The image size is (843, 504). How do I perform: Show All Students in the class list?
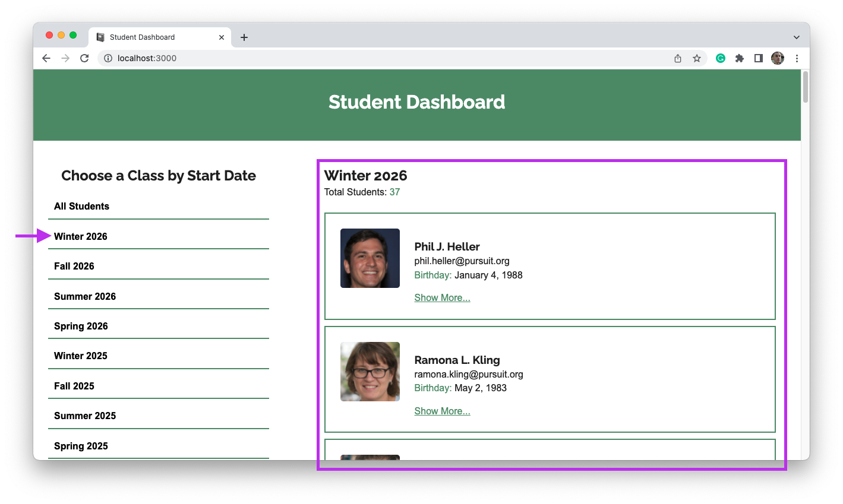click(159, 207)
